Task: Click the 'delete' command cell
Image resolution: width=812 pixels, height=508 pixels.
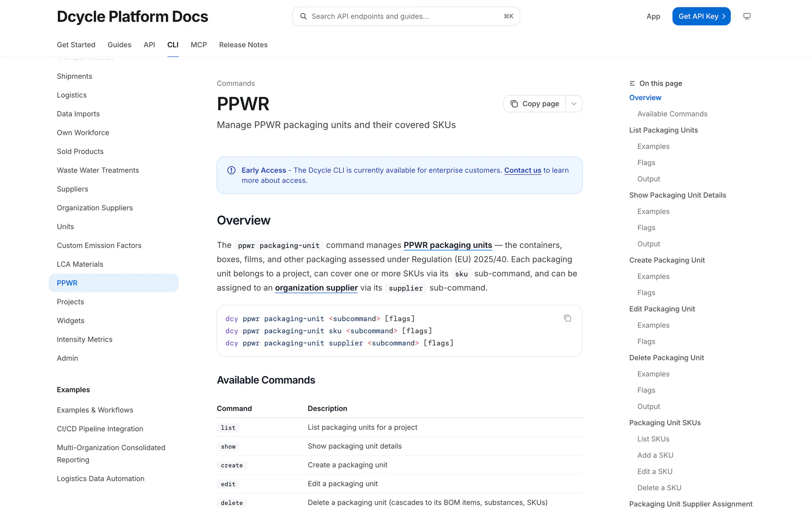Action: [232, 503]
